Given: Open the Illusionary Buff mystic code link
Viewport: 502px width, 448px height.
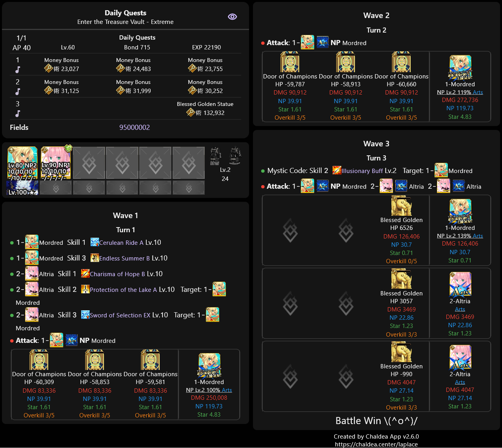Looking at the screenshot, I should point(362,171).
